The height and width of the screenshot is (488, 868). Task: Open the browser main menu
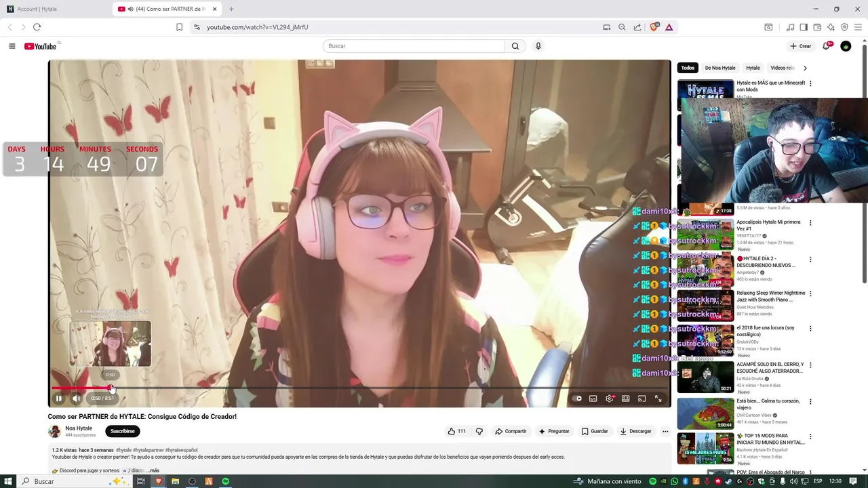tap(858, 27)
